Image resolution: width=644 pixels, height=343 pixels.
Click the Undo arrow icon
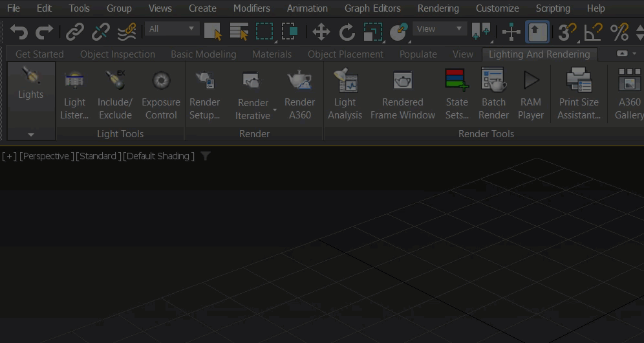[19, 32]
